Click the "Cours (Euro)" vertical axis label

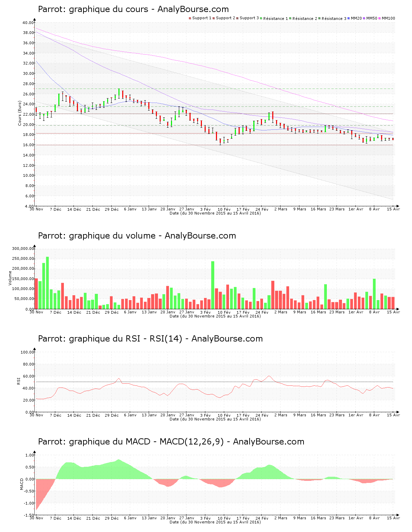[x=20, y=113]
